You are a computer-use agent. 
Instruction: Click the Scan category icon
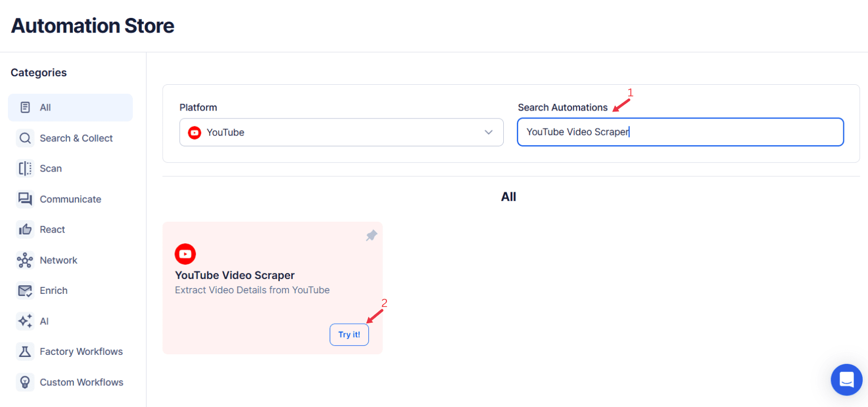pyautogui.click(x=25, y=168)
